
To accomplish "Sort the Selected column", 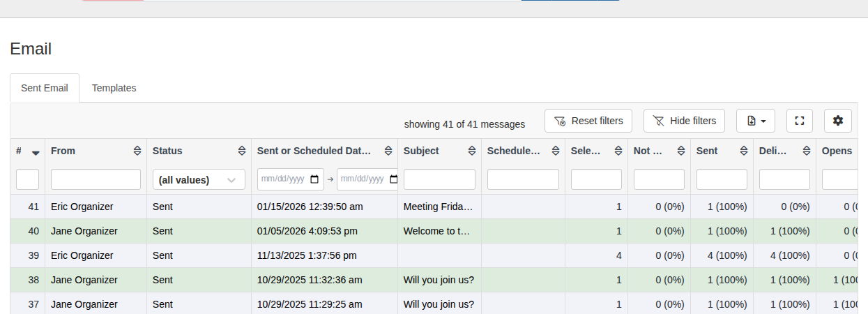I will [618, 151].
